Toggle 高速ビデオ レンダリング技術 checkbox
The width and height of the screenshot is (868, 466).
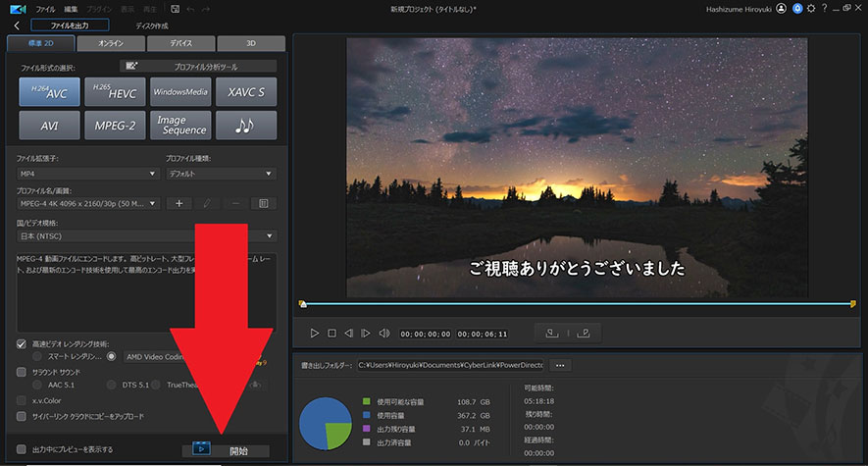[x=23, y=344]
